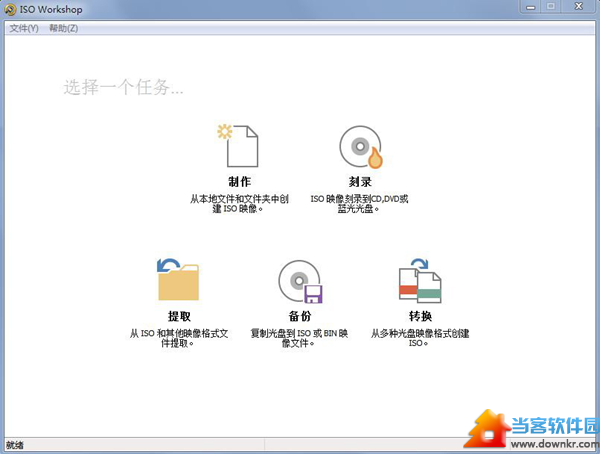Image resolution: width=600 pixels, height=454 pixels.
Task: Minimize the ISO Workshop window
Action: pyautogui.click(x=530, y=7)
